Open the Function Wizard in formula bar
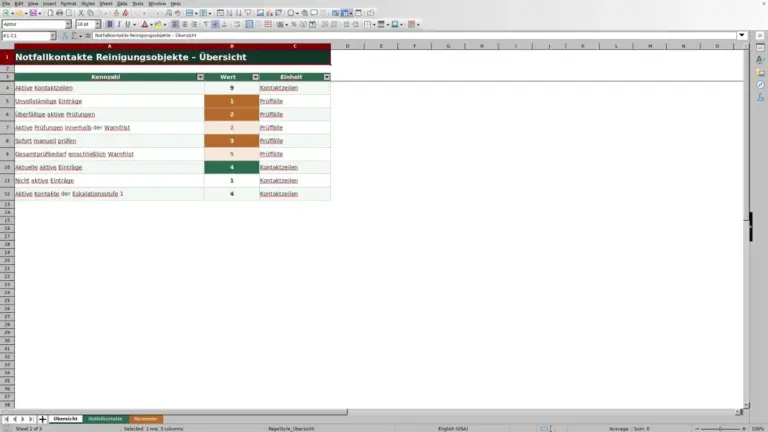768x432 pixels. coord(65,36)
